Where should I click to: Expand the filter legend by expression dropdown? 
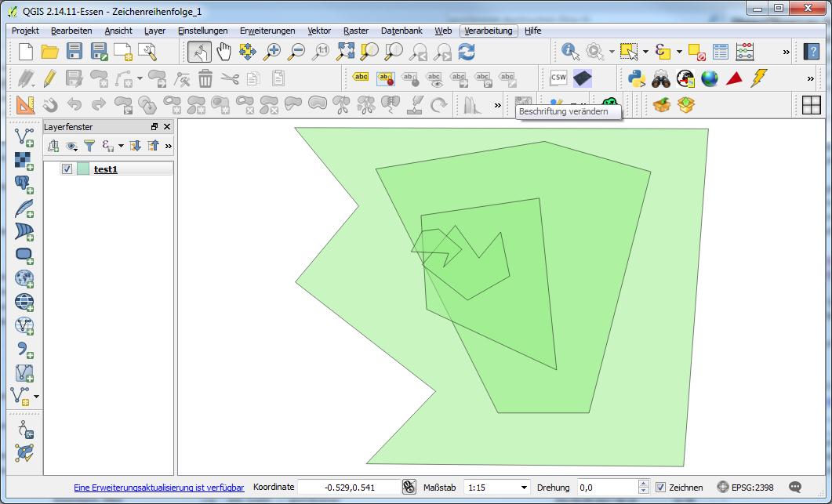121,146
